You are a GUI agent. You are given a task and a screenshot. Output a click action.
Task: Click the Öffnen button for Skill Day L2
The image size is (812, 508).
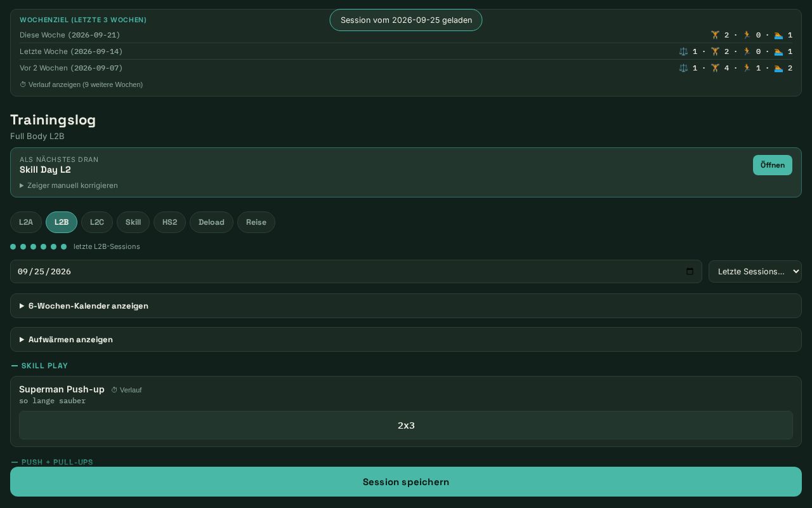pos(773,165)
